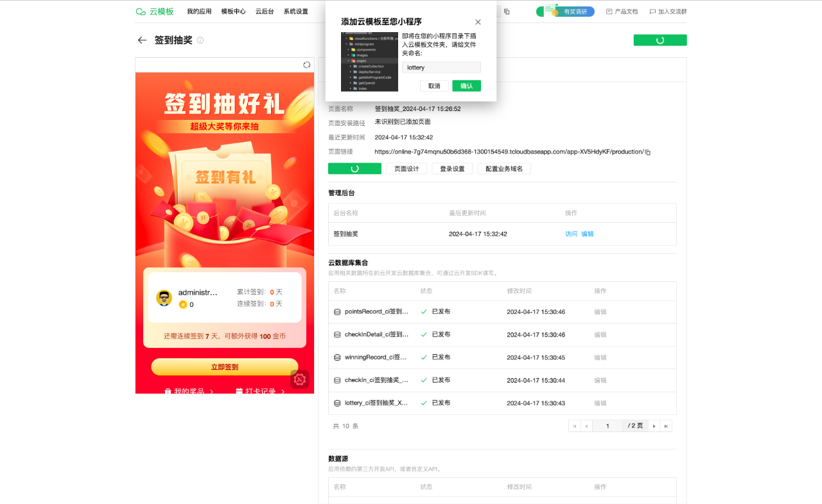Cancel the dialog with 取消 button

point(434,86)
